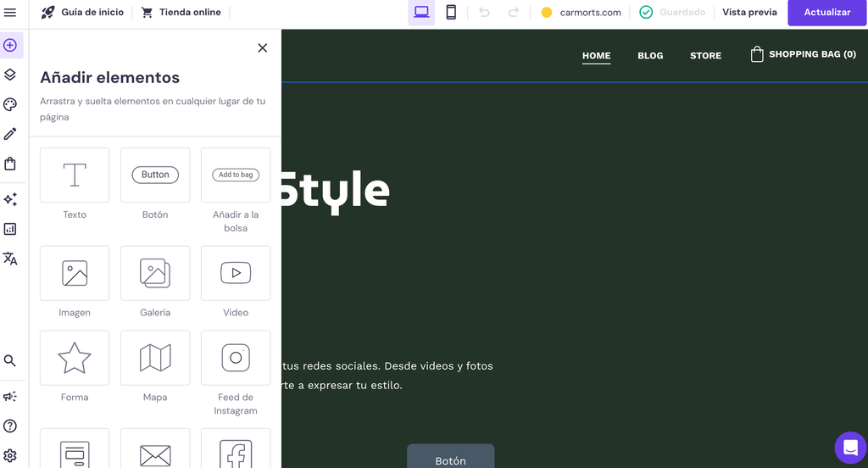Switch to mobile view
Screen dimensions: 868x468
tap(451, 13)
